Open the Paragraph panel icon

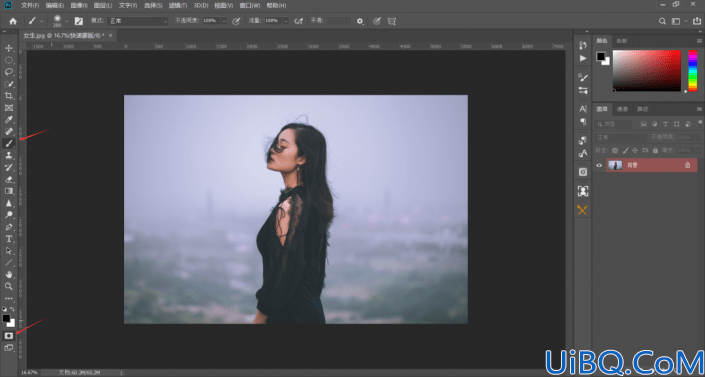pos(583,122)
